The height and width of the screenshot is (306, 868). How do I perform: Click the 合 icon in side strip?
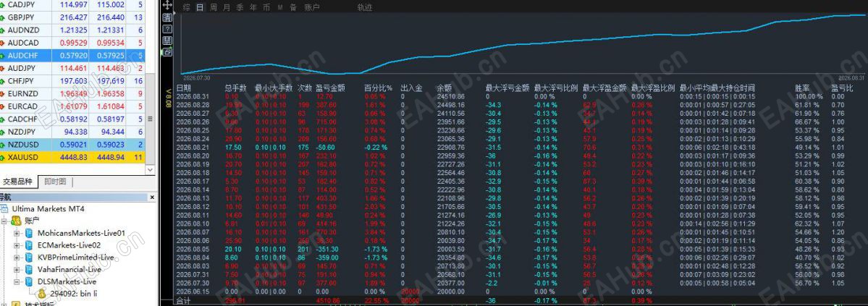[167, 51]
